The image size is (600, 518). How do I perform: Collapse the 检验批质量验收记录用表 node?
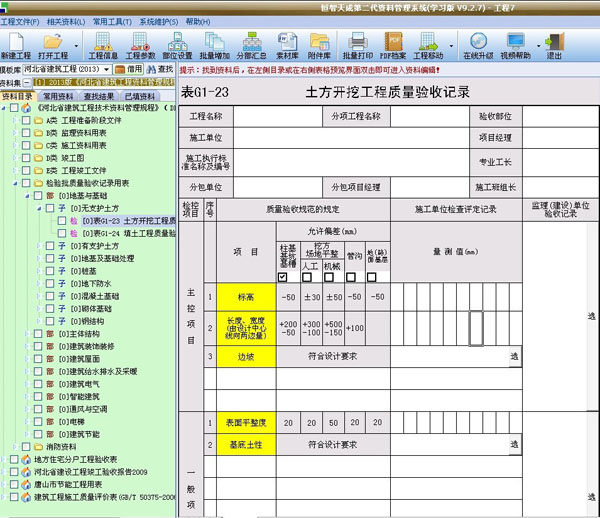pyautogui.click(x=15, y=183)
